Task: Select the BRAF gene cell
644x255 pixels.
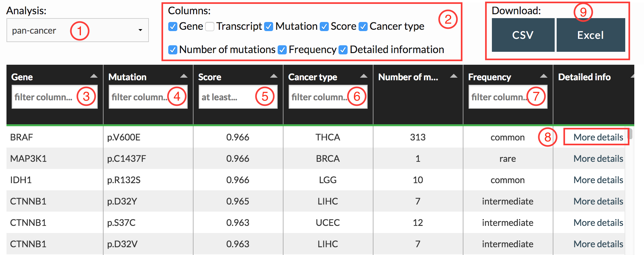Action: click(55, 137)
